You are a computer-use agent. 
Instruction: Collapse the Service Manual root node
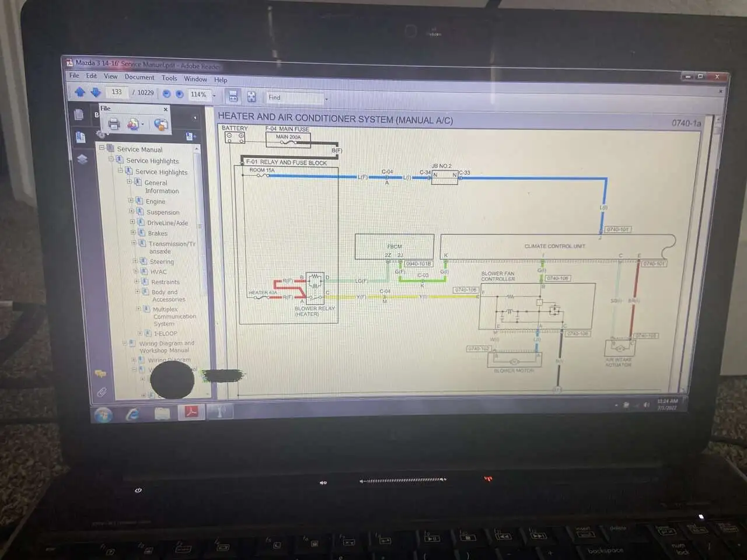click(102, 148)
